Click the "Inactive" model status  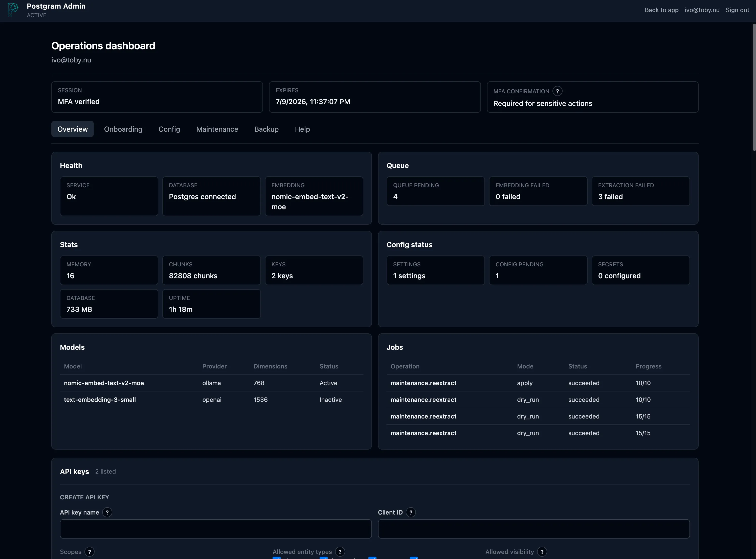click(331, 400)
